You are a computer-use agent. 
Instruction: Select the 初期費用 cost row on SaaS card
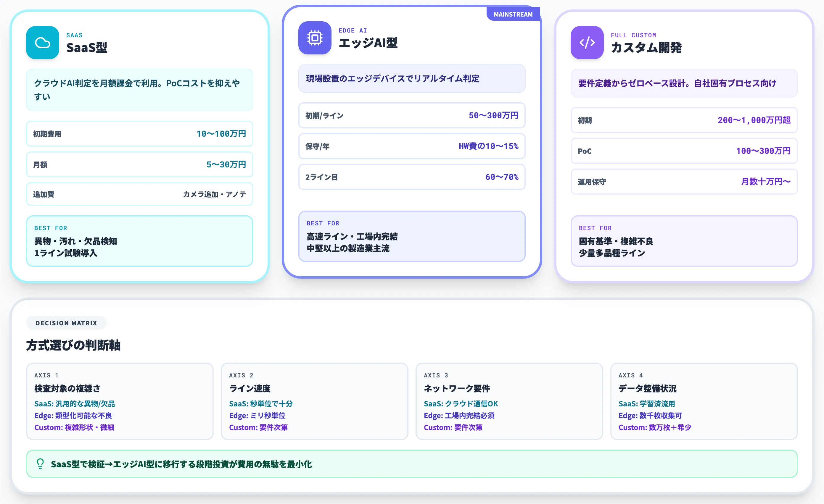coord(139,134)
